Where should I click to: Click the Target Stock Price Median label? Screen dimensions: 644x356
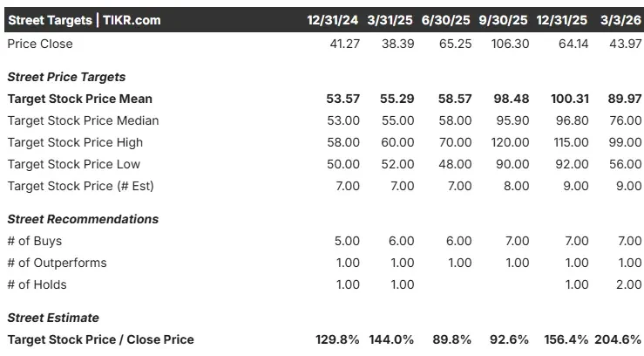coord(83,120)
